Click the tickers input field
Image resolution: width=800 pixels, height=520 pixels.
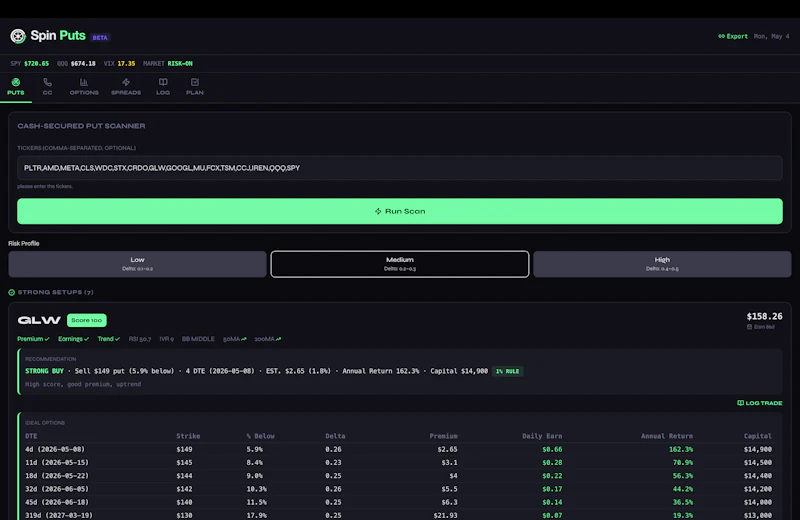pos(399,168)
